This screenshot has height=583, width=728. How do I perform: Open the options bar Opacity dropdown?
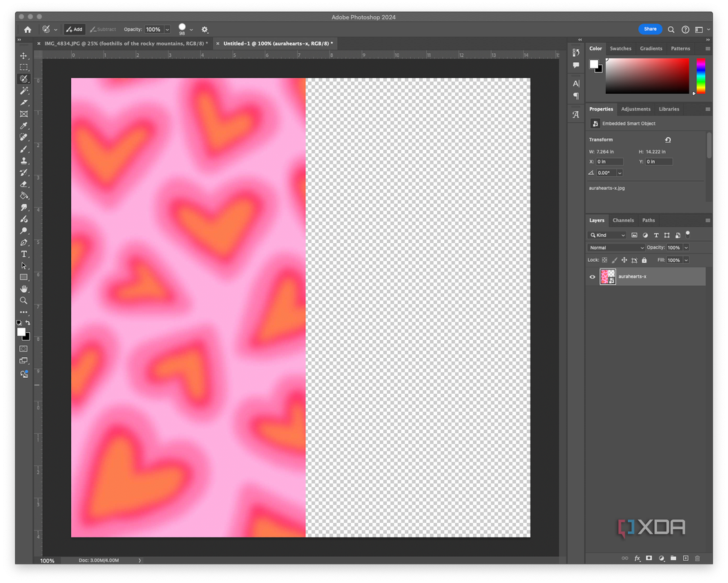(x=168, y=30)
